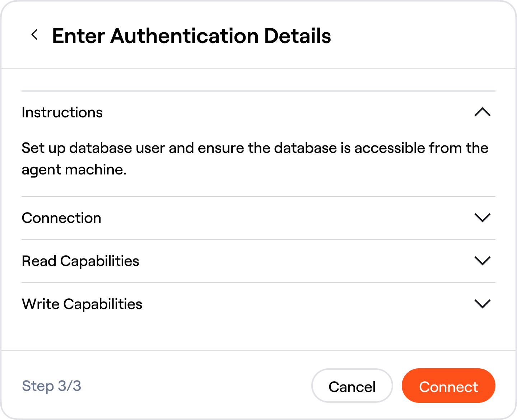The width and height of the screenshot is (517, 420).
Task: Click the Connection down chevron icon
Action: (x=482, y=218)
